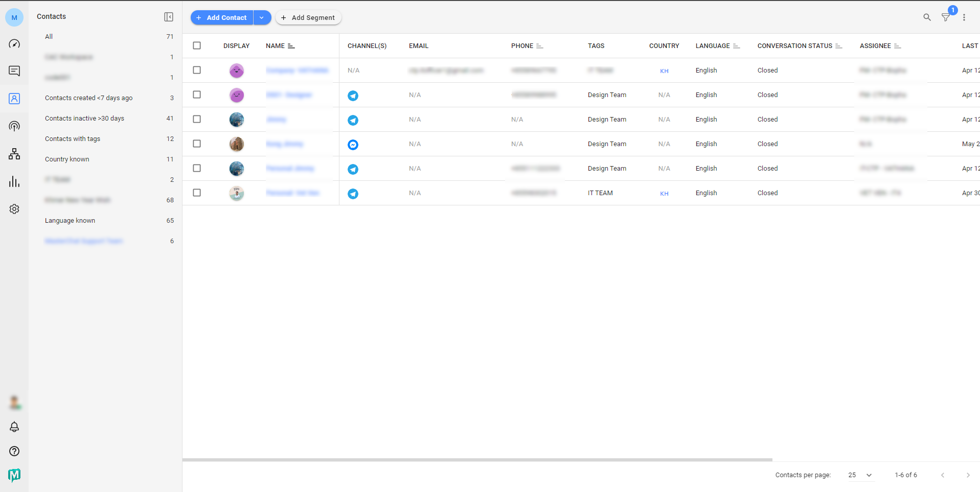This screenshot has width=980, height=492.
Task: Check the fifth contact row checkbox
Action: tap(197, 168)
